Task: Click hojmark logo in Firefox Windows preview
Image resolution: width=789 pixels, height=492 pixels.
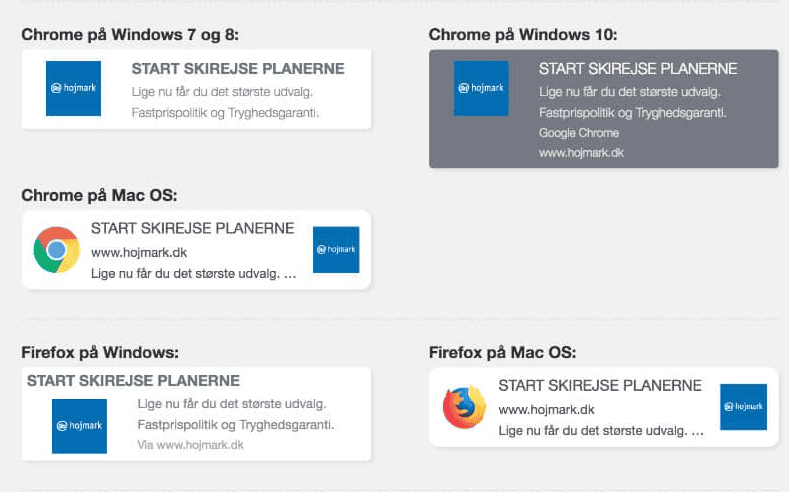Action: click(80, 426)
